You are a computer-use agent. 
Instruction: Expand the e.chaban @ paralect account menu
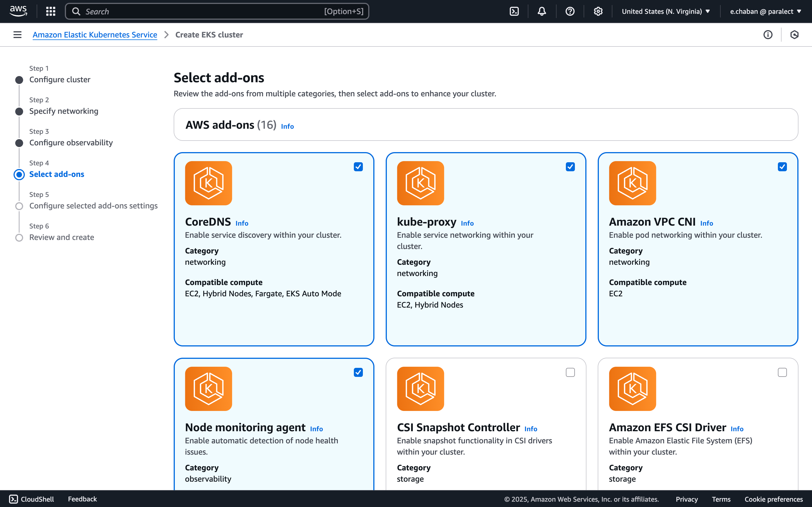(765, 11)
